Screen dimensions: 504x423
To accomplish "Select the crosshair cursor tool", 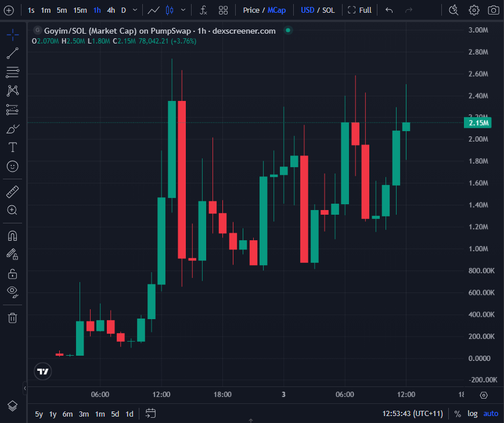I will [x=13, y=35].
